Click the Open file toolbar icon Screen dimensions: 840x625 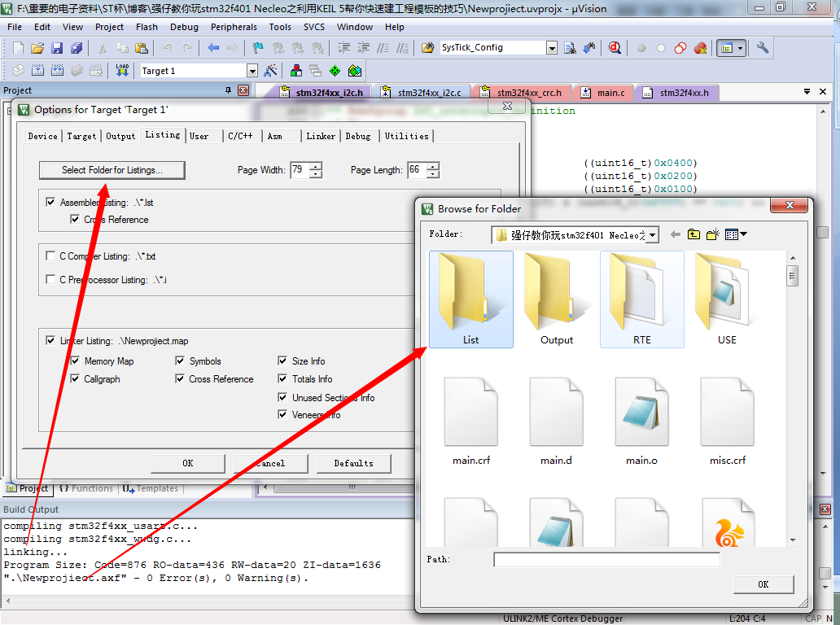pos(37,48)
